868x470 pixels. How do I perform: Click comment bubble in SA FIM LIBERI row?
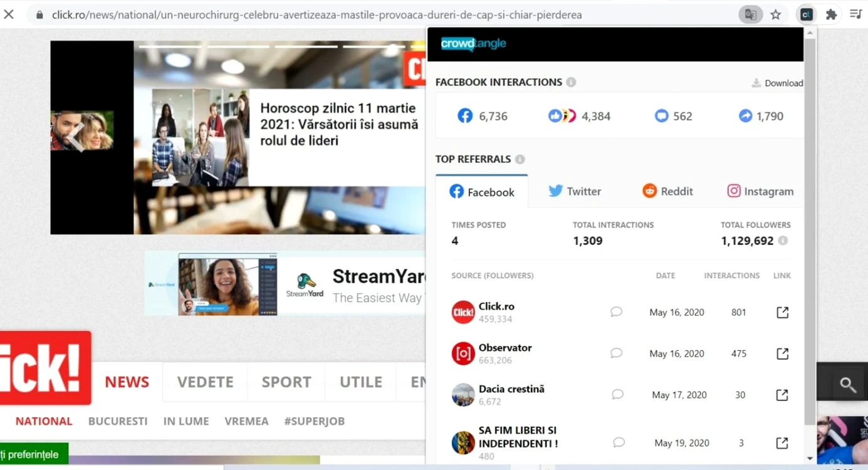(619, 443)
